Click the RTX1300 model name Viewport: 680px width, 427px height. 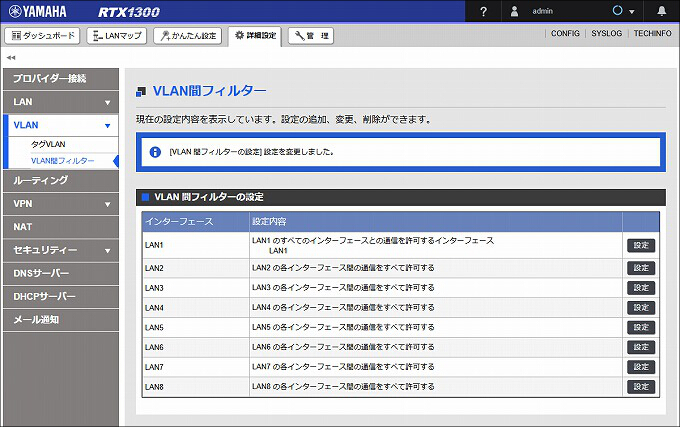(x=129, y=12)
